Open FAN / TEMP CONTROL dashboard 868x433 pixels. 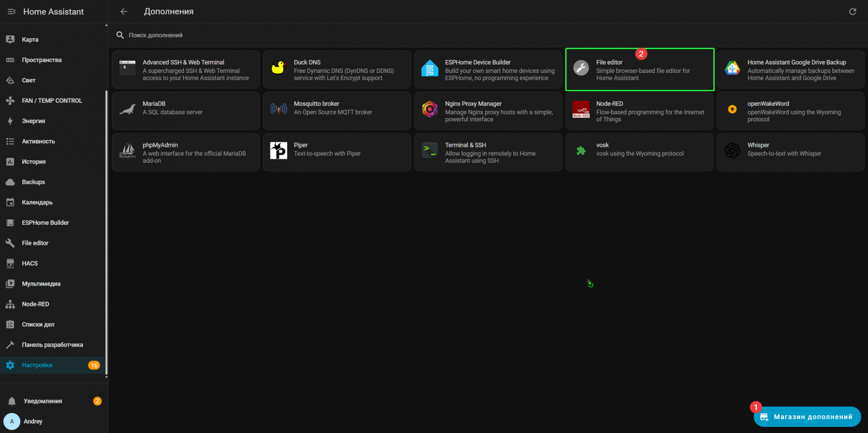(x=52, y=101)
